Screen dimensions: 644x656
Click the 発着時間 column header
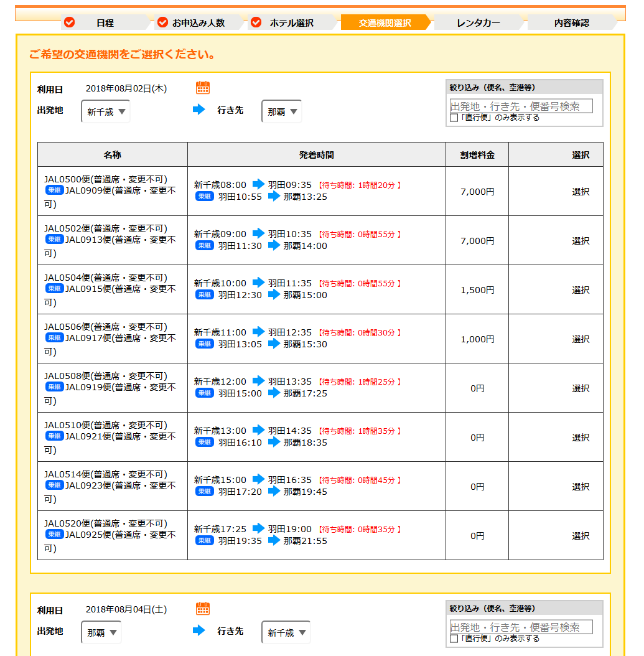(317, 155)
